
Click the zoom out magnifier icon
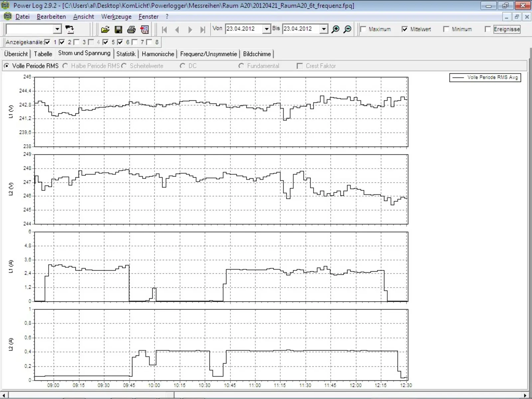pos(347,29)
